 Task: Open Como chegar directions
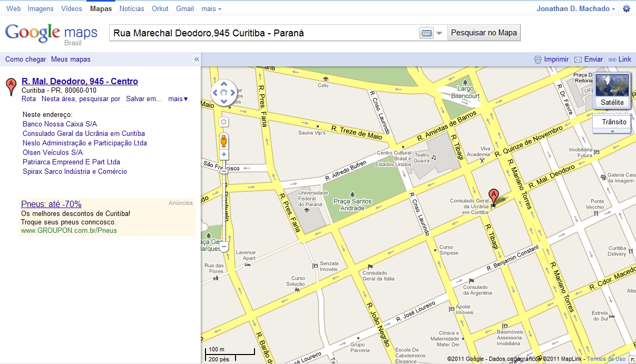pyautogui.click(x=26, y=60)
